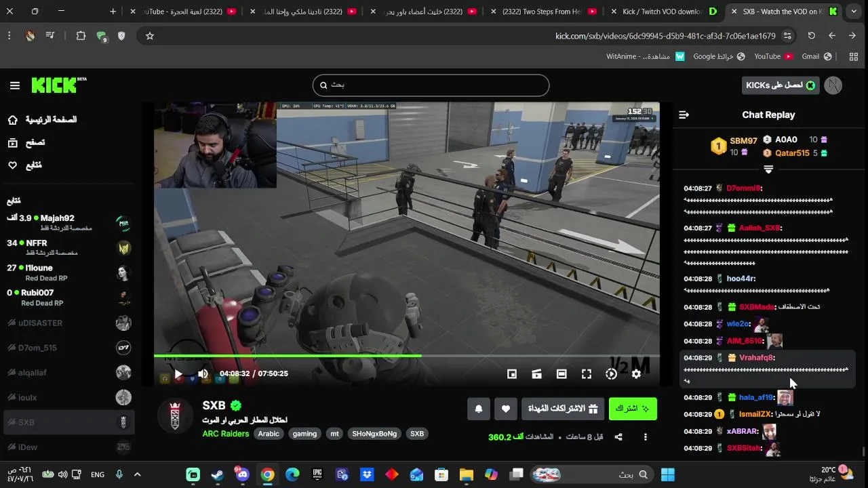Screen dimensions: 868x488
Task: Open a new browser tab
Action: coord(113,12)
